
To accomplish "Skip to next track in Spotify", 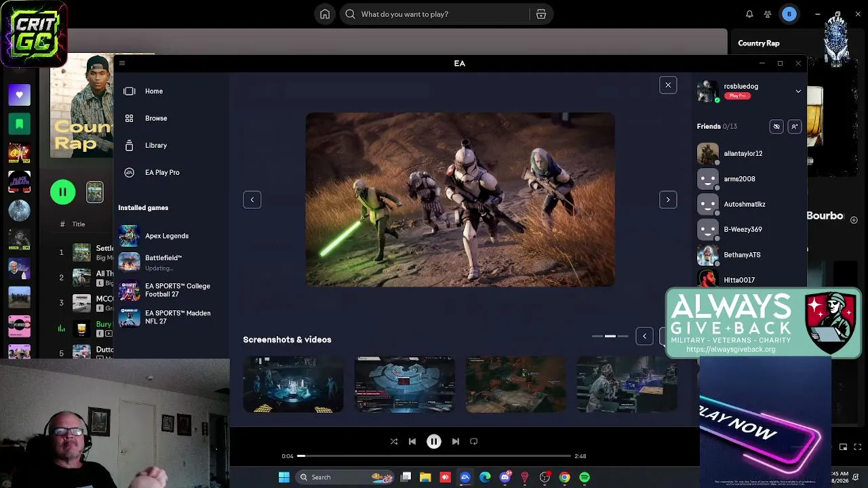I will [x=456, y=441].
